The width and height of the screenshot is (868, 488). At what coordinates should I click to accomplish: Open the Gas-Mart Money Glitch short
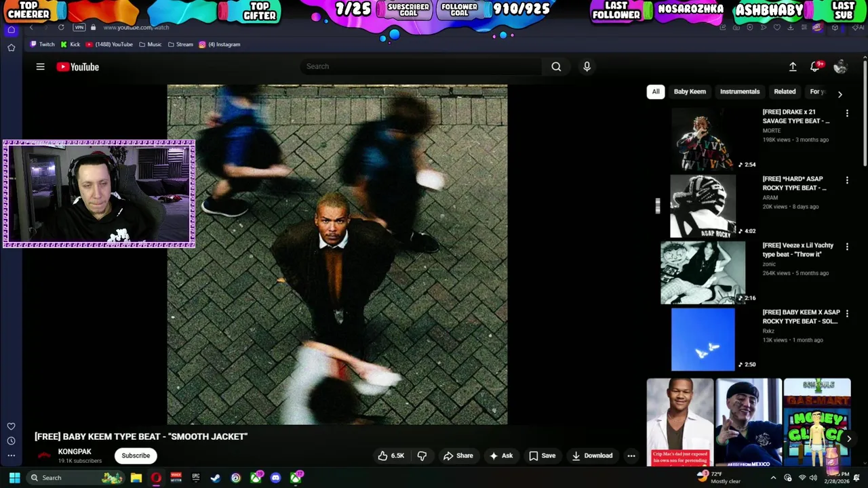[x=817, y=422]
